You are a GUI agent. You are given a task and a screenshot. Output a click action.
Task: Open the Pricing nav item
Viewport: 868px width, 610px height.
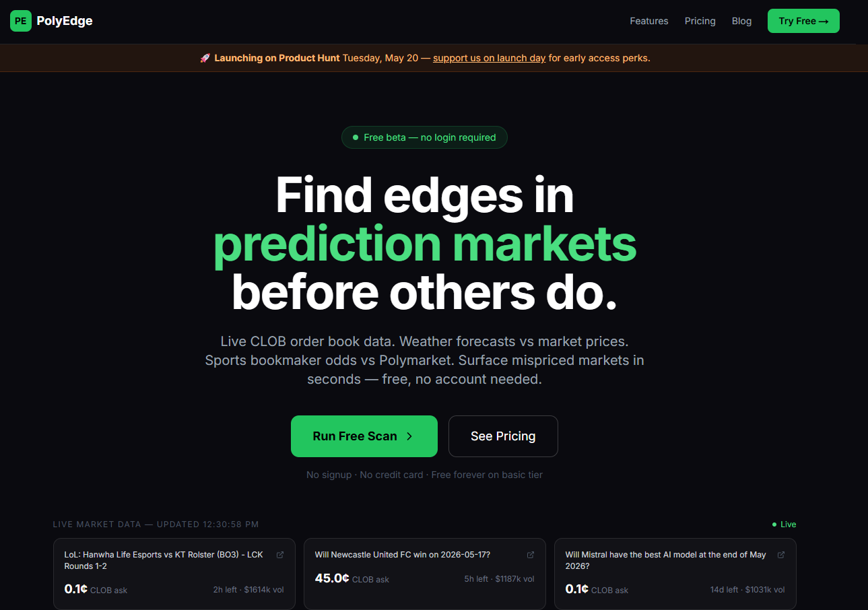pos(700,21)
